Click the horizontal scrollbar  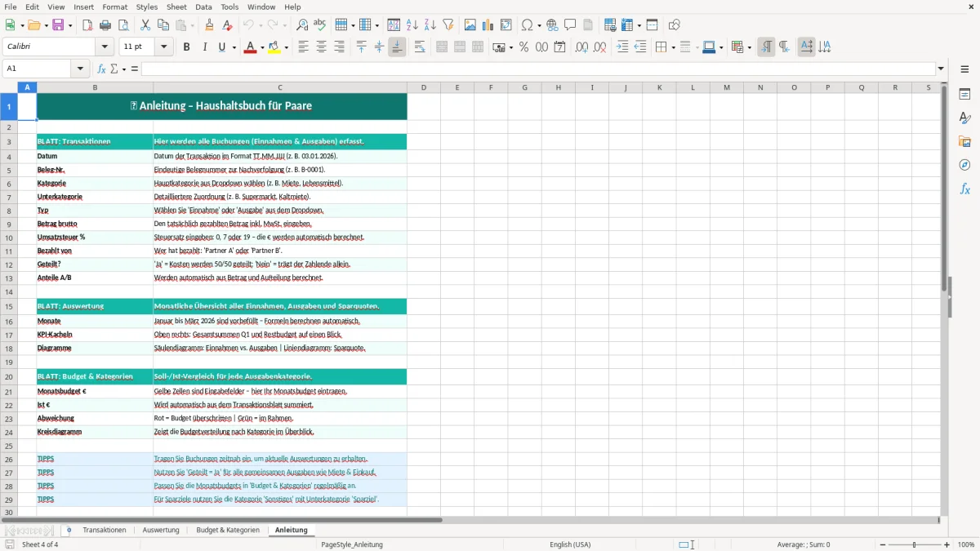(x=222, y=520)
